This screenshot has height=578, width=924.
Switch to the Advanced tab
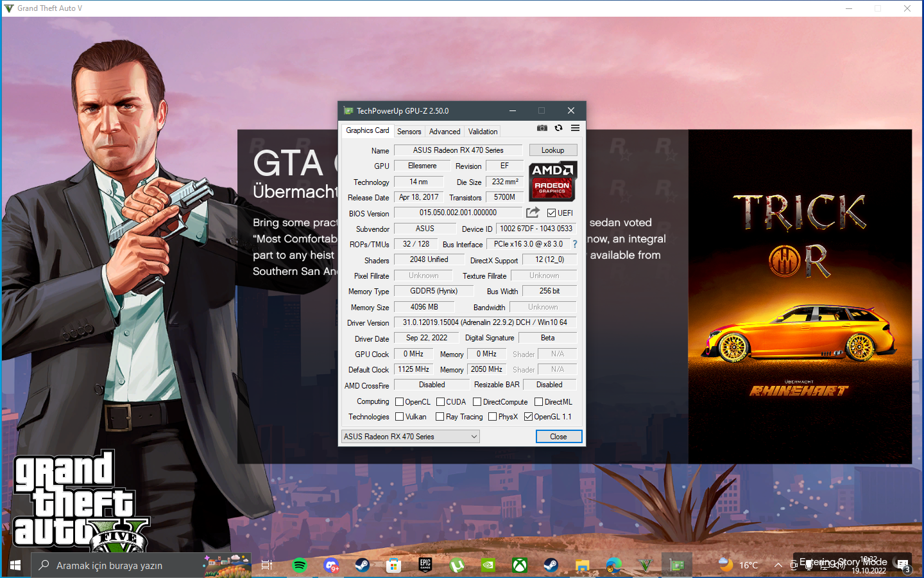click(445, 132)
